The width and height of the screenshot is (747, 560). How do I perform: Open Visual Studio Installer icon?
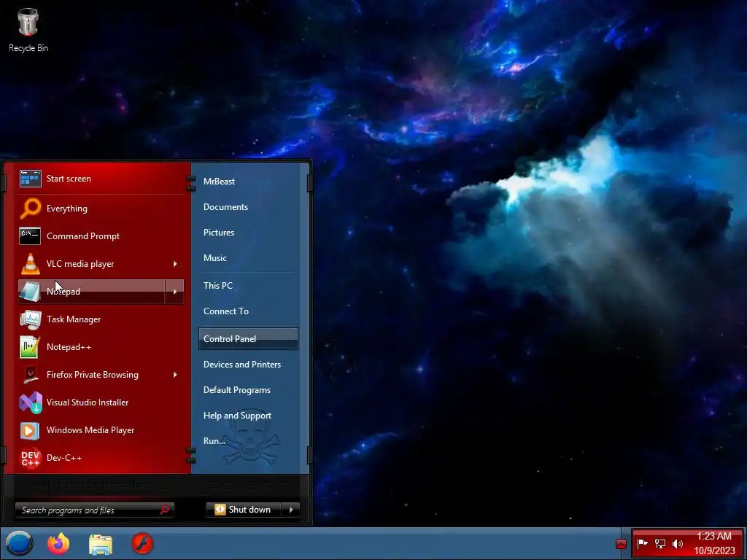coord(30,402)
